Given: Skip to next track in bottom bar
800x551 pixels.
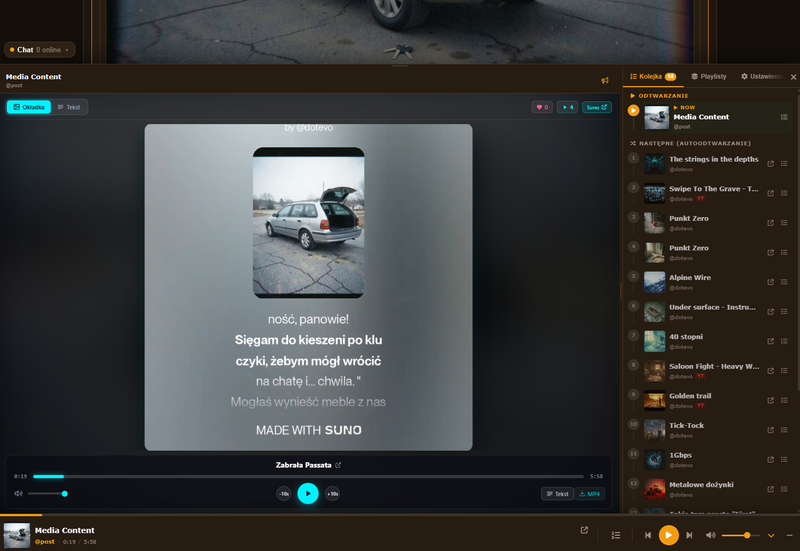Looking at the screenshot, I should [689, 535].
